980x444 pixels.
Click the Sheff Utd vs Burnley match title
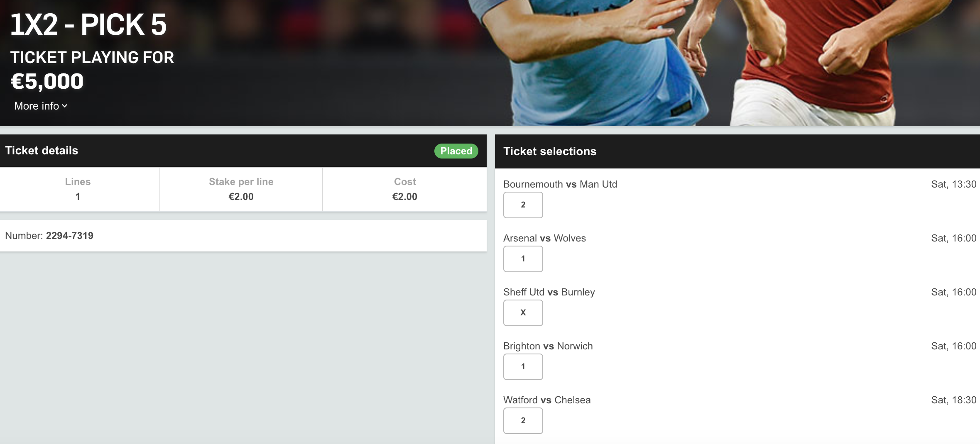coord(549,292)
